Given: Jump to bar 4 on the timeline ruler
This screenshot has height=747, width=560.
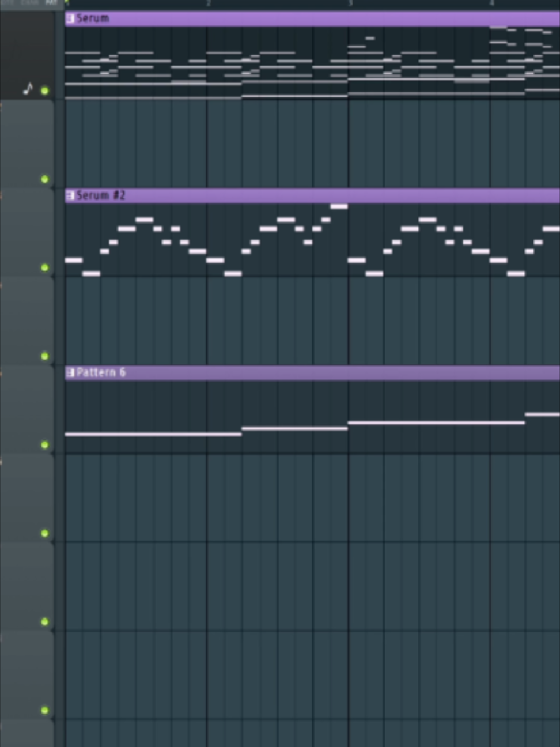Looking at the screenshot, I should [492, 3].
